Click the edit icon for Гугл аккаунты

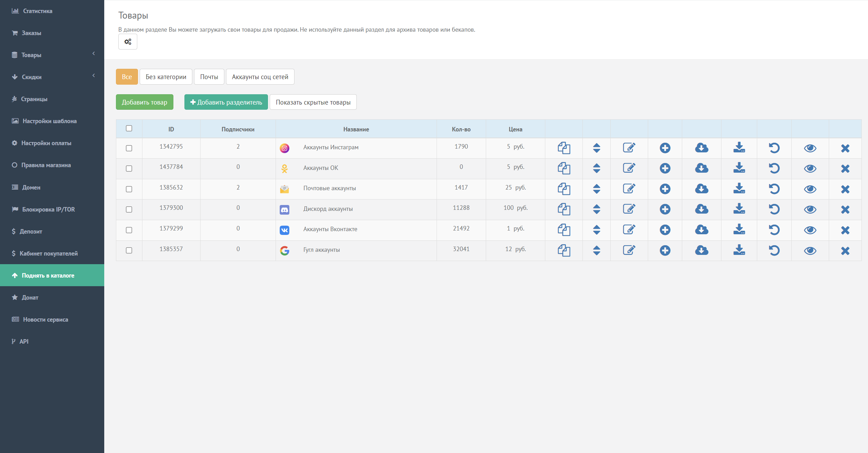click(x=629, y=250)
